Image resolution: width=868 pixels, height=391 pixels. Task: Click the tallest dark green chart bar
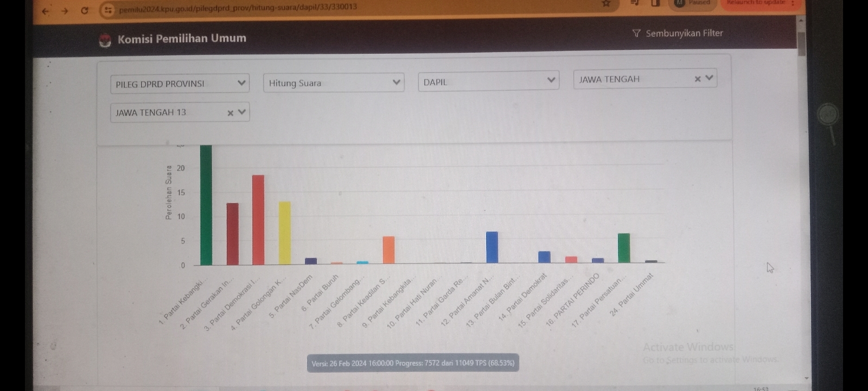(x=206, y=205)
